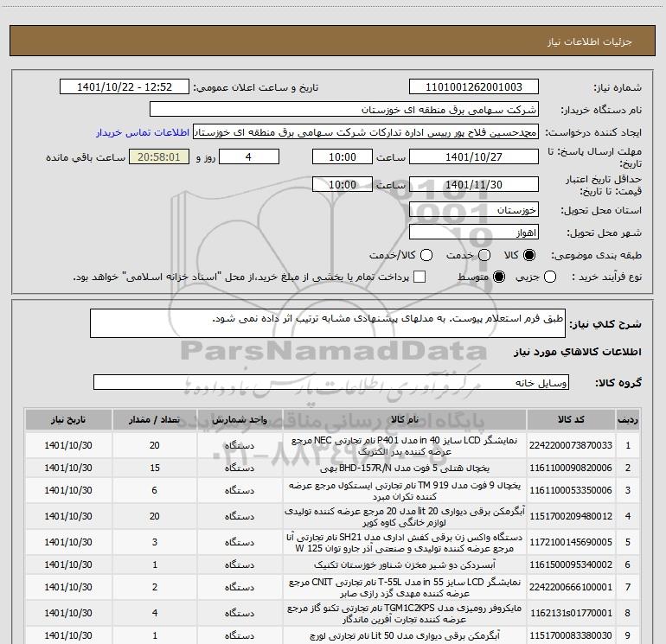The height and width of the screenshot is (644, 666).
Task: Click the delivery city field اهواز
Action: coord(472,233)
